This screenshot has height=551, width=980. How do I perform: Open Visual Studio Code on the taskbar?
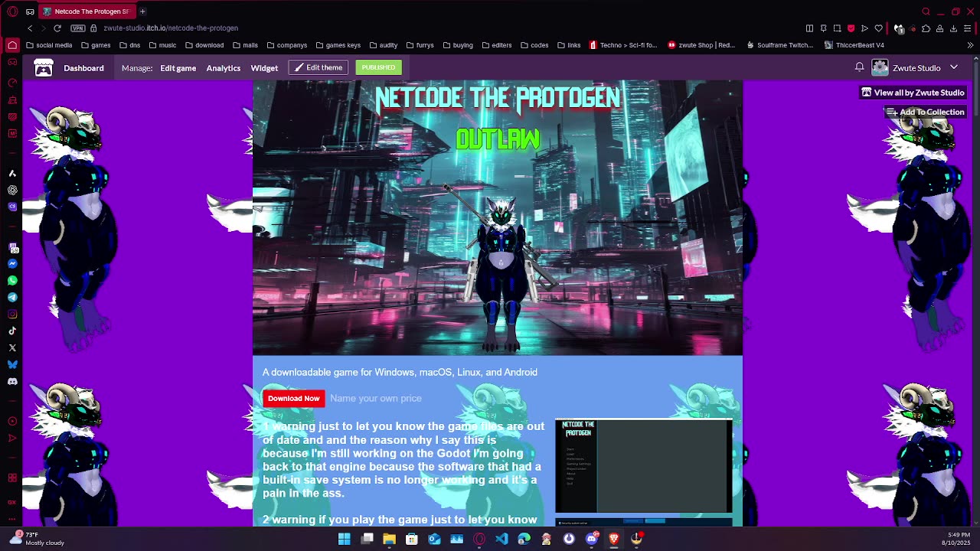click(501, 539)
